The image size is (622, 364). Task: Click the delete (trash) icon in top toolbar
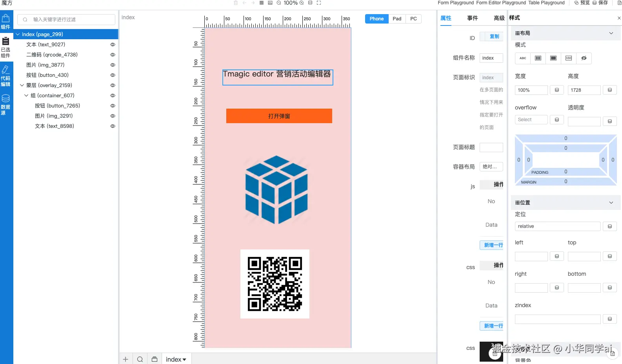(236, 3)
